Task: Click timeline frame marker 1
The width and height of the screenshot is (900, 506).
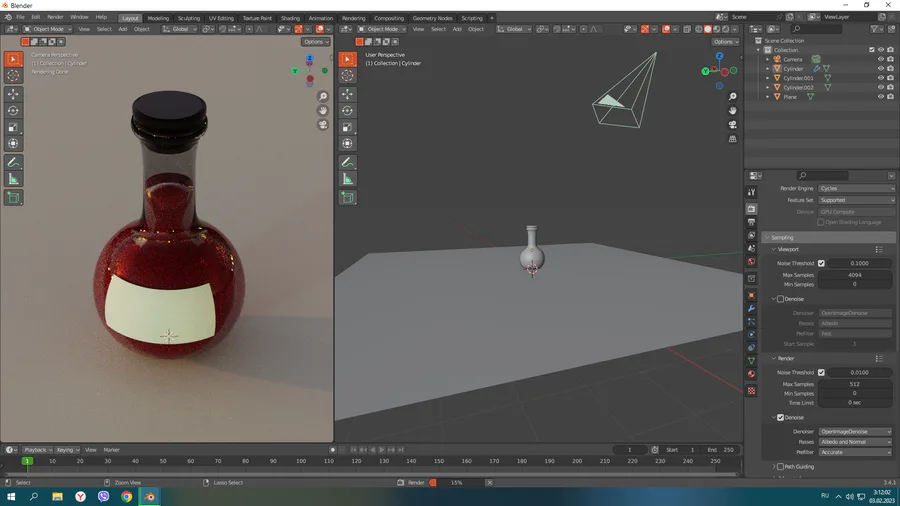Action: pos(27,461)
